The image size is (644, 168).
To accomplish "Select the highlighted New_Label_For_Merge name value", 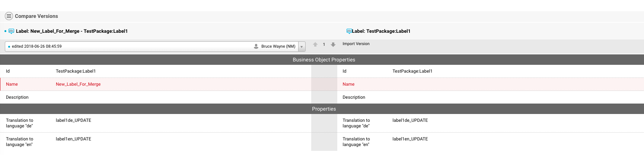I will [78, 84].
